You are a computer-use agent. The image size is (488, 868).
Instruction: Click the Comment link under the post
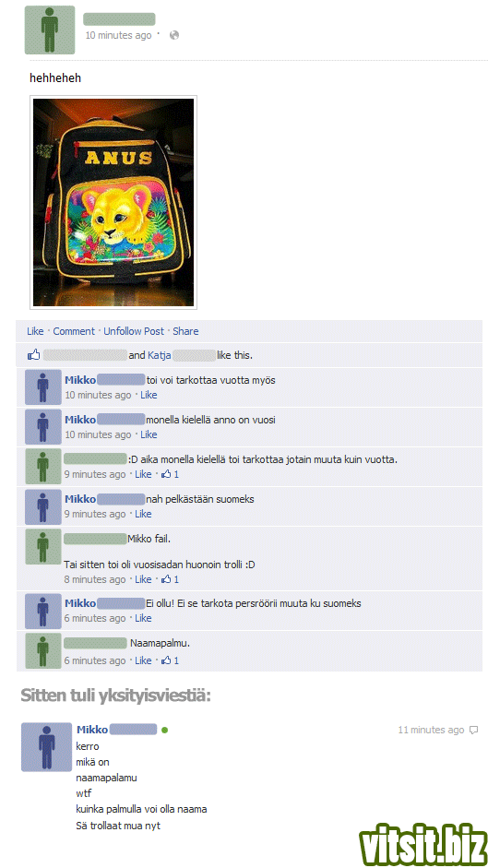(x=74, y=331)
